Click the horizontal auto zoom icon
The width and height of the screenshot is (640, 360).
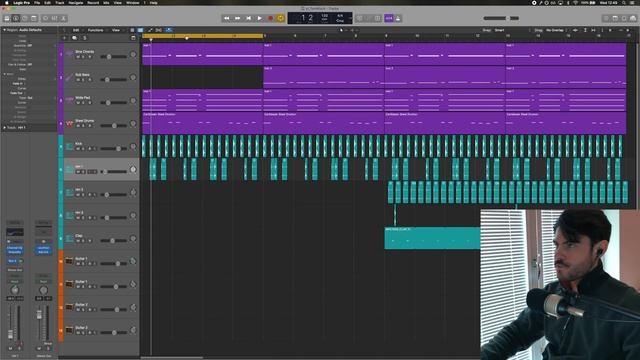pos(593,30)
